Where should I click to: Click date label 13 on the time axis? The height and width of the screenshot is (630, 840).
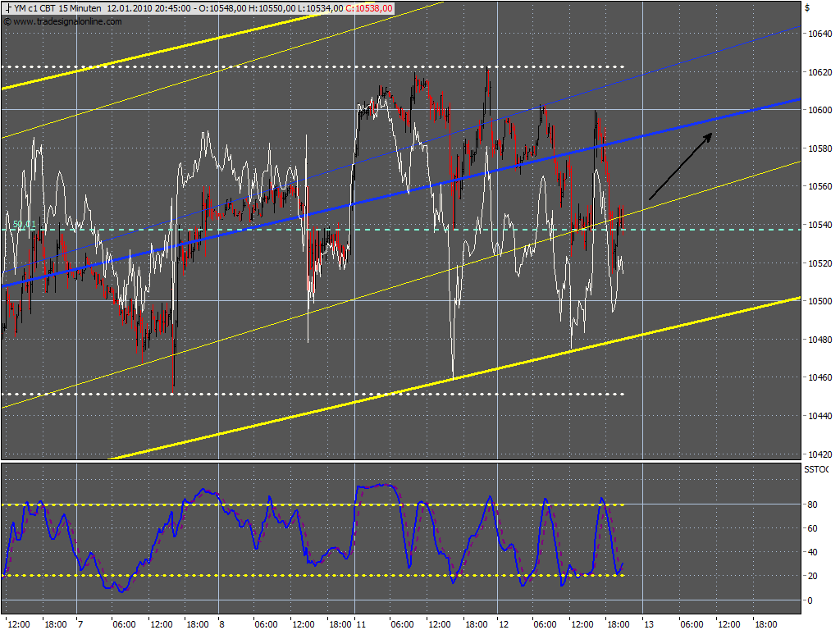click(650, 624)
